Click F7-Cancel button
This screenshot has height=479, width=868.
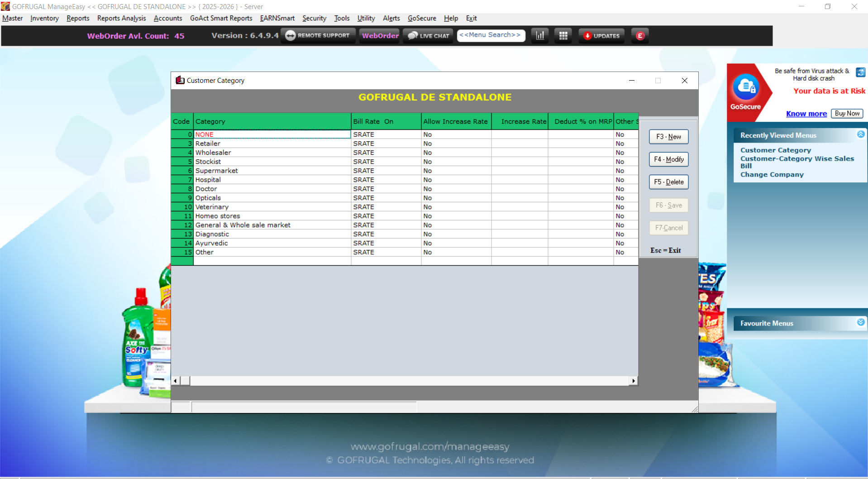[x=668, y=228]
